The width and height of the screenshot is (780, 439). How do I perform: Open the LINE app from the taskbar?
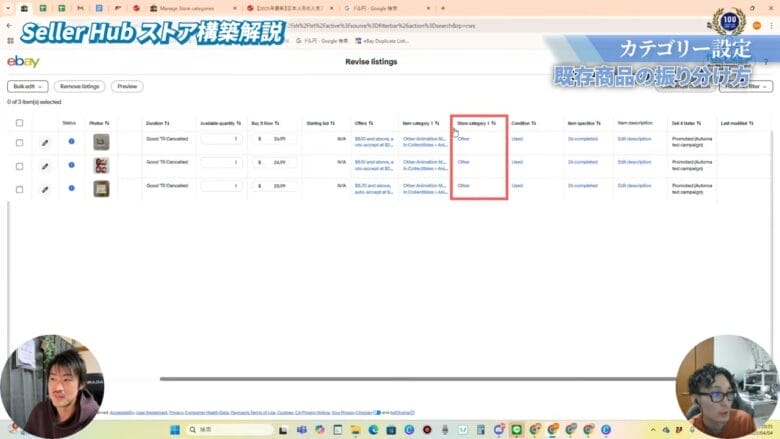[x=516, y=430]
